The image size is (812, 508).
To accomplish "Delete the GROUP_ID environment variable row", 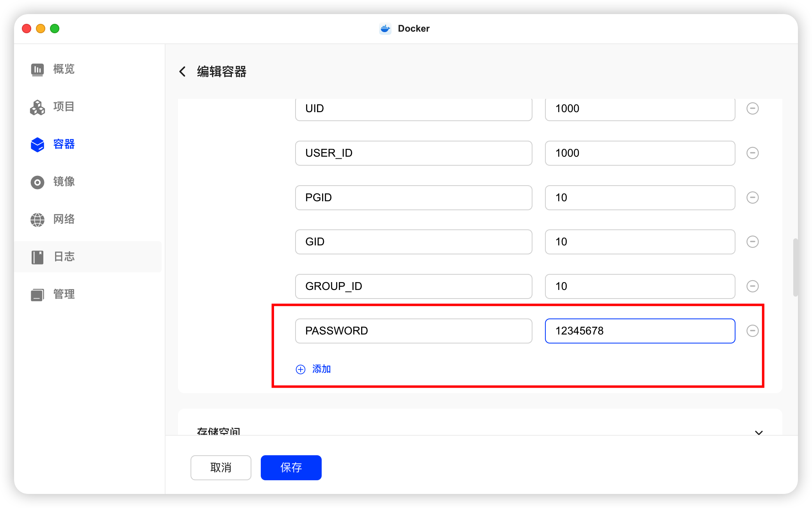I will point(752,286).
